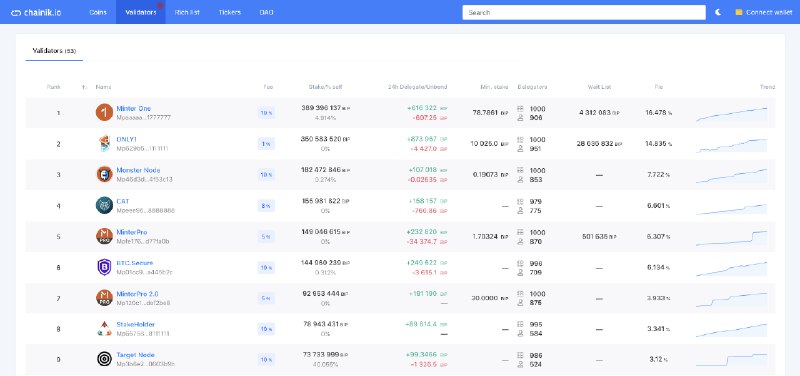Click the Monster Node avatar icon

click(x=104, y=174)
